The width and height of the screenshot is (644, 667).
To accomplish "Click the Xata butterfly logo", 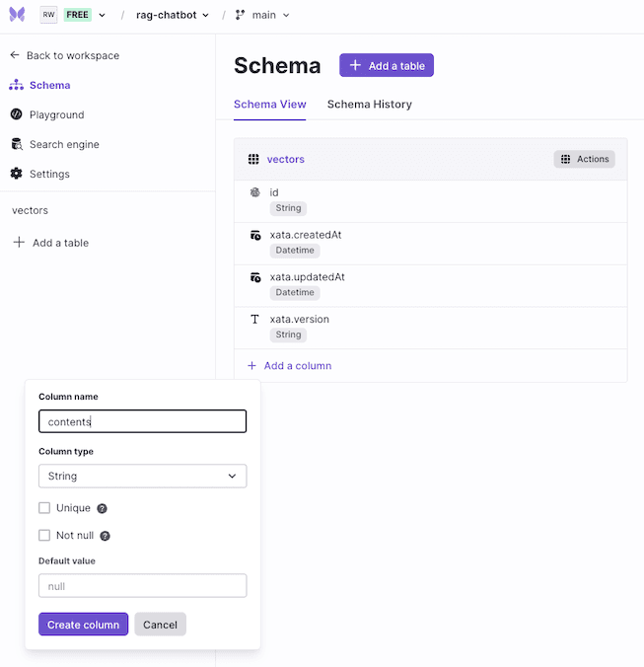I will [17, 15].
